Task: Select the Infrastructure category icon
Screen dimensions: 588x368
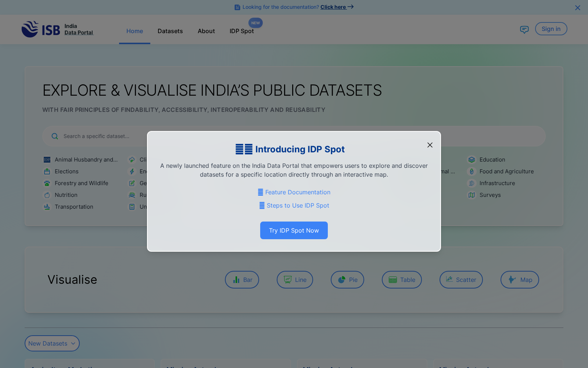Action: click(x=472, y=183)
